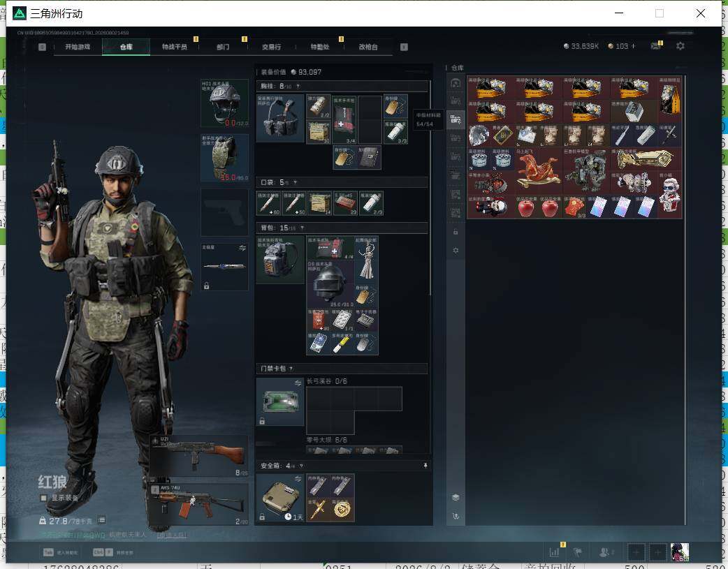Select the red horse 马上起飞 statue
Image resolution: width=728 pixels, height=569 pixels.
pyautogui.click(x=538, y=171)
